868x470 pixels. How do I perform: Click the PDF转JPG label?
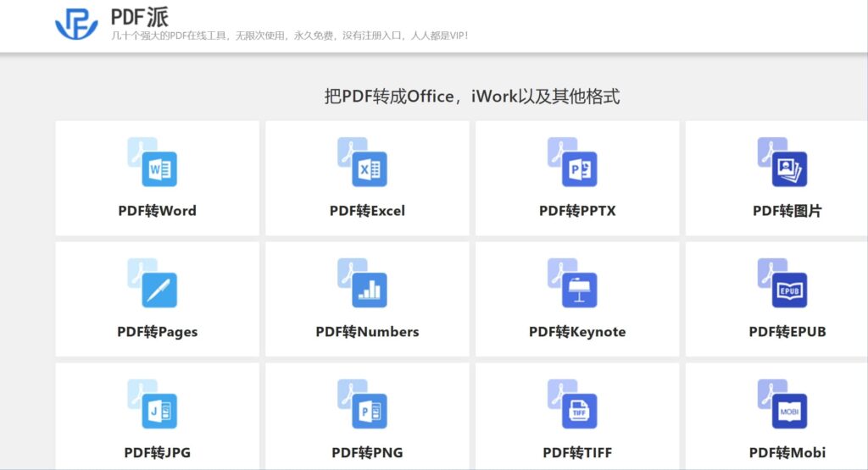coord(157,453)
